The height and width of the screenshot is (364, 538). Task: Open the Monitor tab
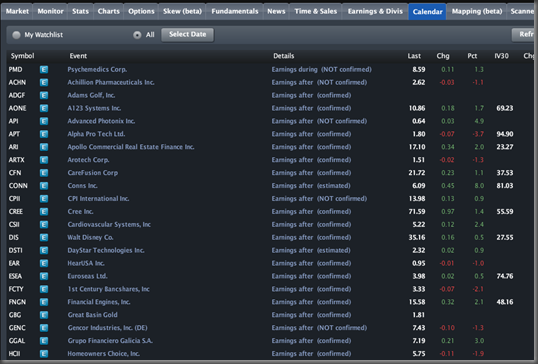[50, 11]
